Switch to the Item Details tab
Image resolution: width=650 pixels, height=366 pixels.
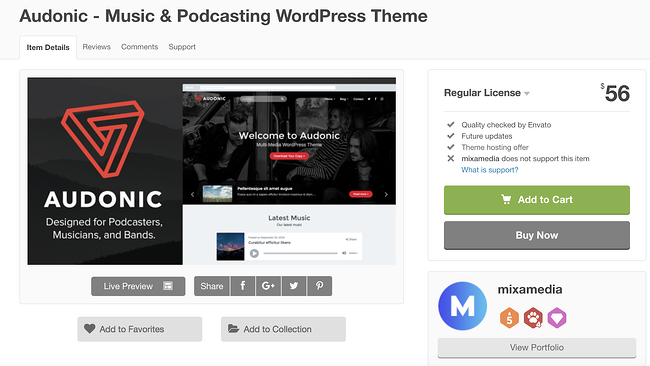(48, 47)
